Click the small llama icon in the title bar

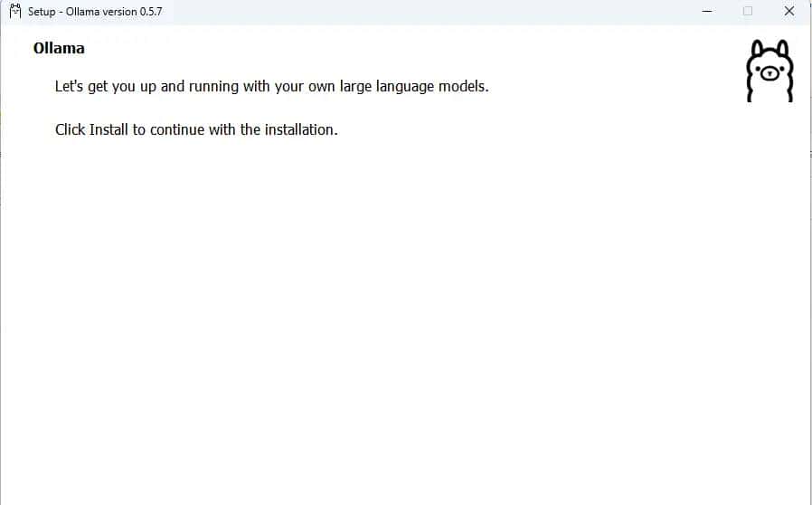coord(14,12)
